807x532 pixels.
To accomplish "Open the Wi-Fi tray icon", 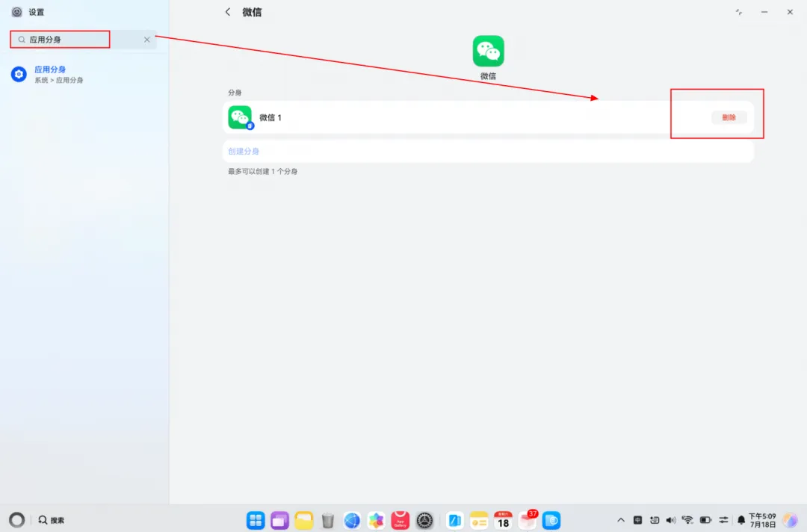I will coord(687,520).
